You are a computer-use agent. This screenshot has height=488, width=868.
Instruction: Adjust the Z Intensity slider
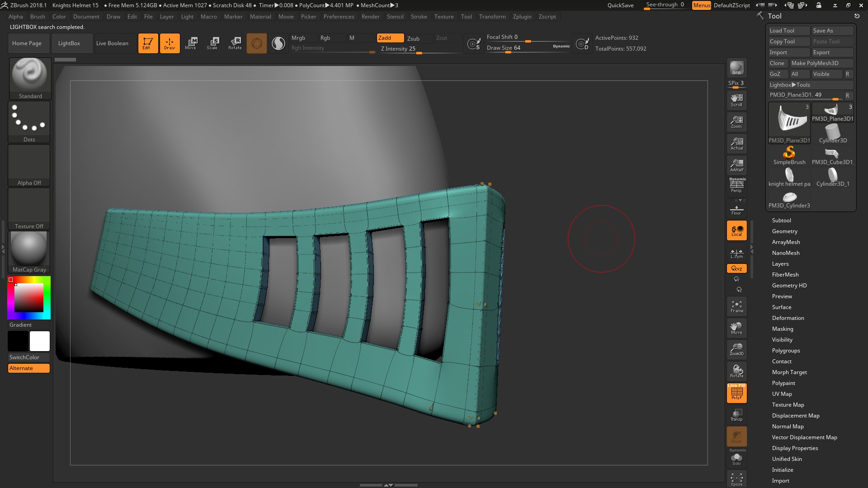click(x=419, y=49)
